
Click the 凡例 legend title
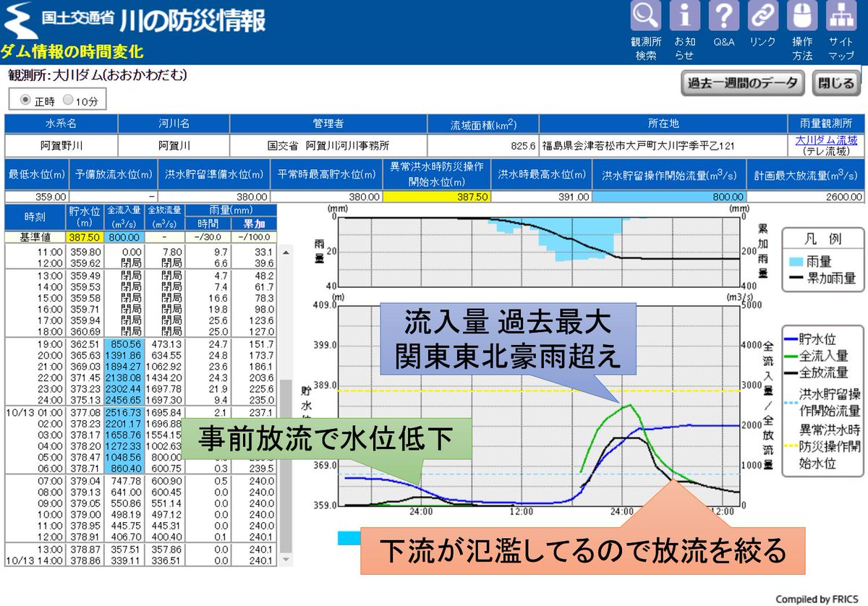coord(822,241)
